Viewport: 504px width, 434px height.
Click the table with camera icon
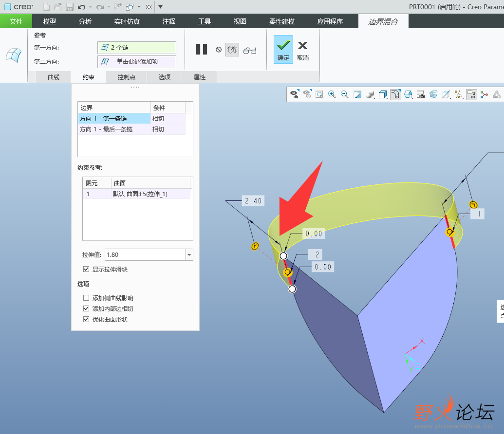421,94
